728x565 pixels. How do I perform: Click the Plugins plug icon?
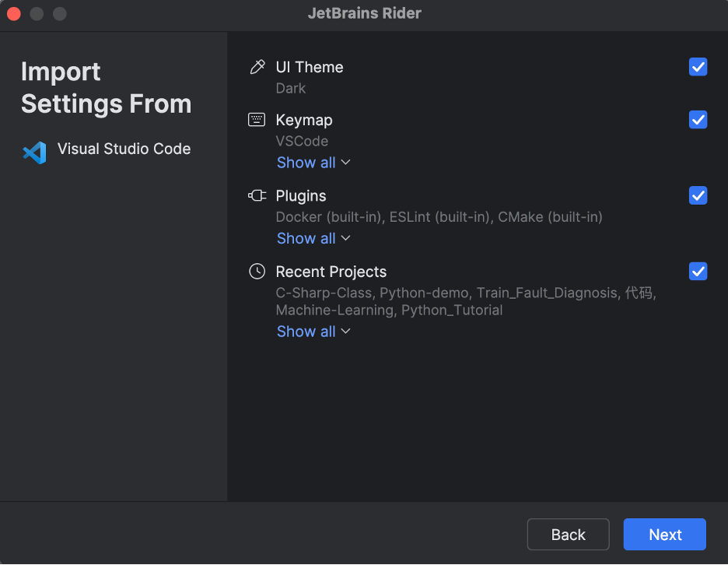(257, 195)
